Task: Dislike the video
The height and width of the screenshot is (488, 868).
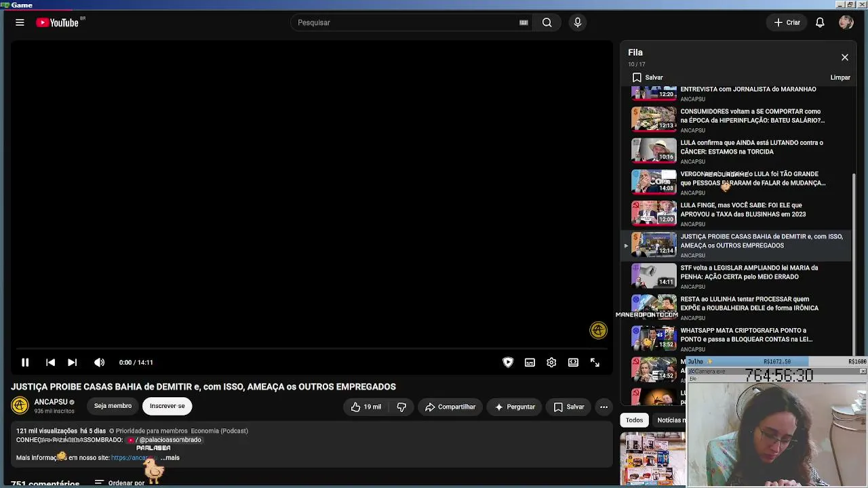Action: point(401,407)
